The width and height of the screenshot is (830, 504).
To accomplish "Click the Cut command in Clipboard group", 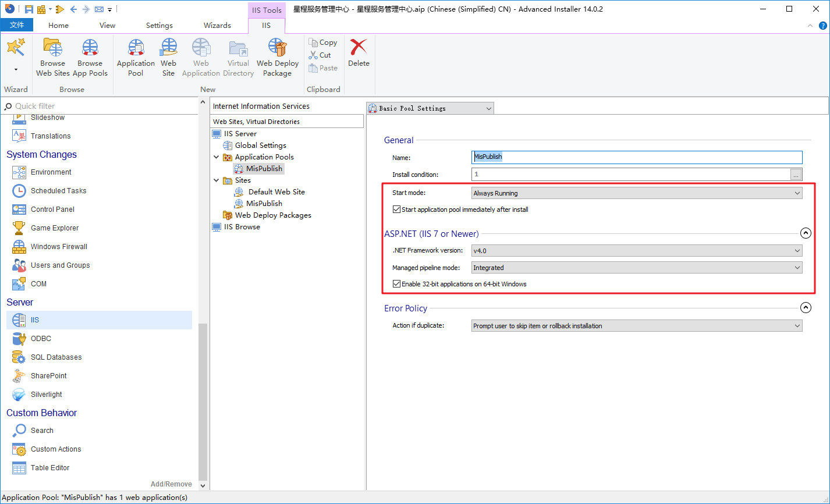I will click(x=320, y=55).
